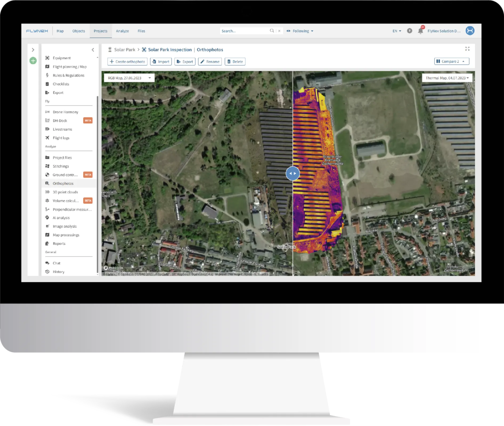This screenshot has width=504, height=426.
Task: Toggle the Following visibility filter
Action: pyautogui.click(x=300, y=31)
